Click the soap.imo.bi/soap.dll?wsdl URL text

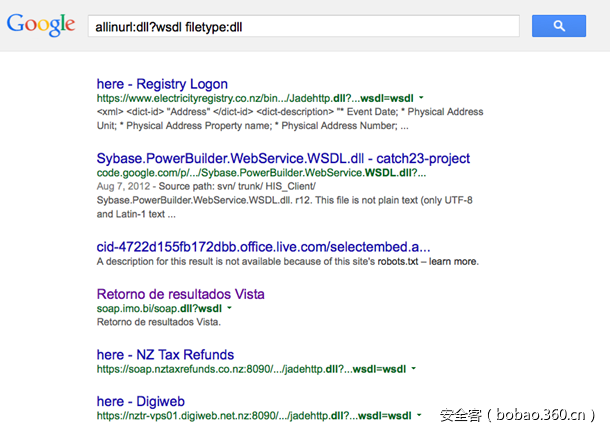(159, 309)
